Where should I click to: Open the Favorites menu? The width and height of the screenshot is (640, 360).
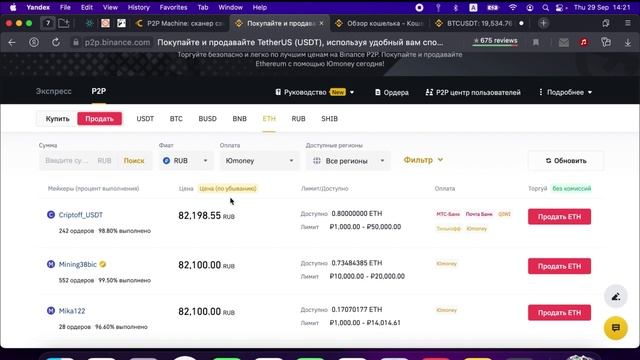[173, 7]
